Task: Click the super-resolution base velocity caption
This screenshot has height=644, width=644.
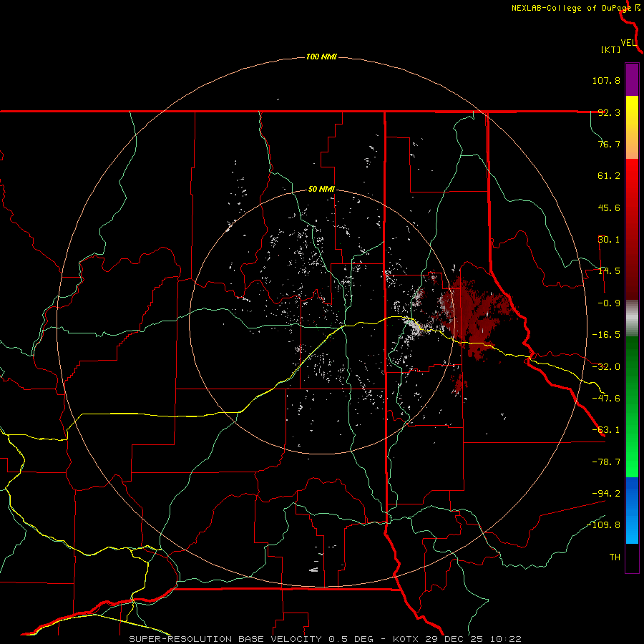Action: coord(325,639)
